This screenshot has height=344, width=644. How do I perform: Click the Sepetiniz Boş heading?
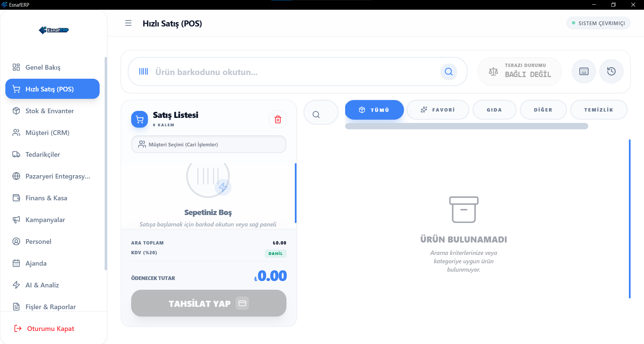(208, 212)
